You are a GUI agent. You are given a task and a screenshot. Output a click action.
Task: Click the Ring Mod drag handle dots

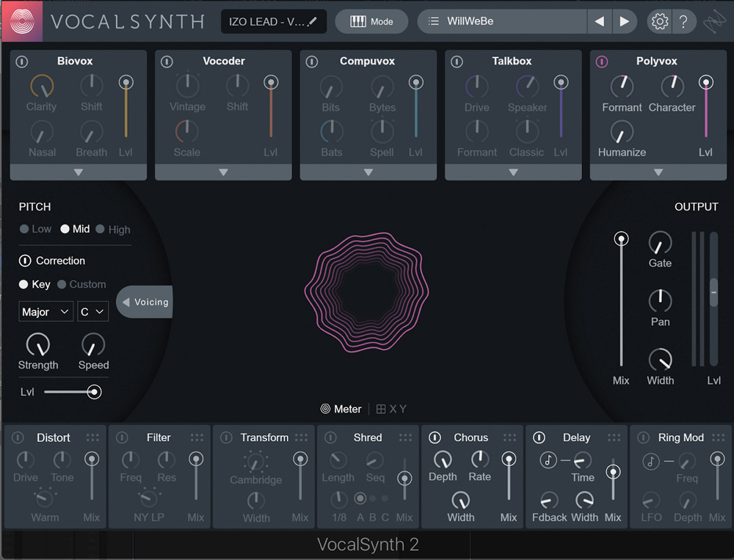pos(718,437)
